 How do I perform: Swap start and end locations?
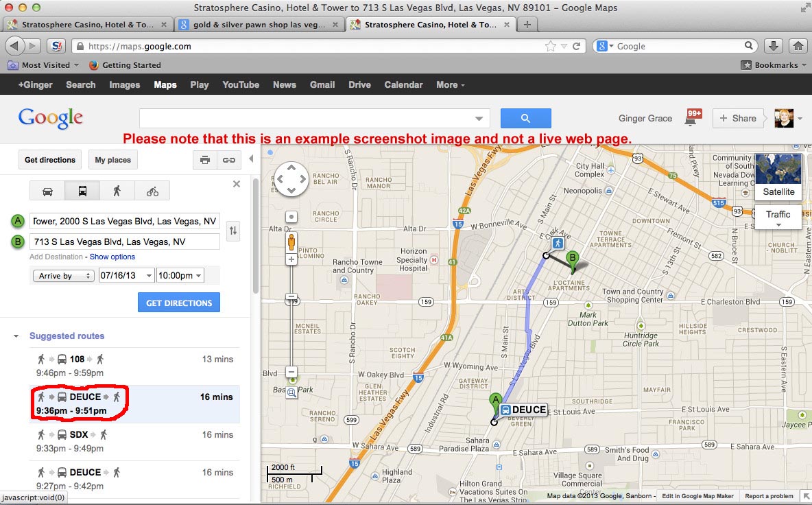click(233, 231)
